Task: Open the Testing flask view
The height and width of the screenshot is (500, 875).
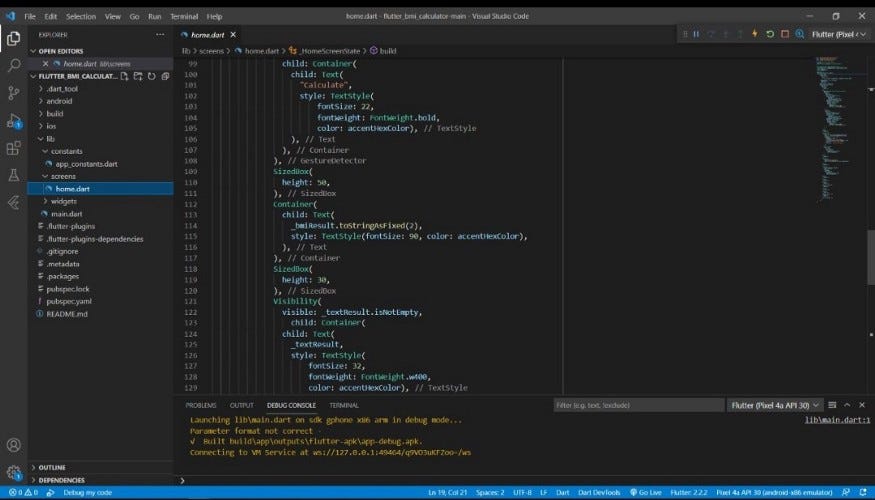Action: coord(13,175)
